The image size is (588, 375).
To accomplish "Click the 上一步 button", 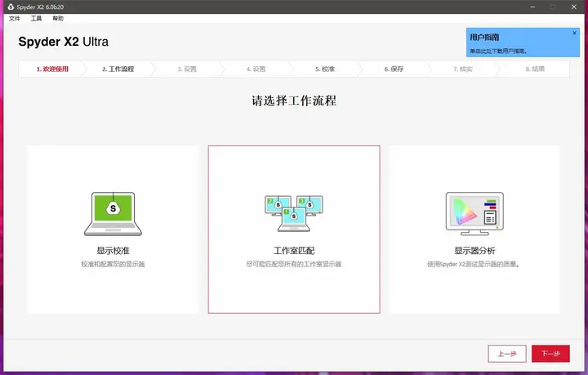I will (x=507, y=354).
